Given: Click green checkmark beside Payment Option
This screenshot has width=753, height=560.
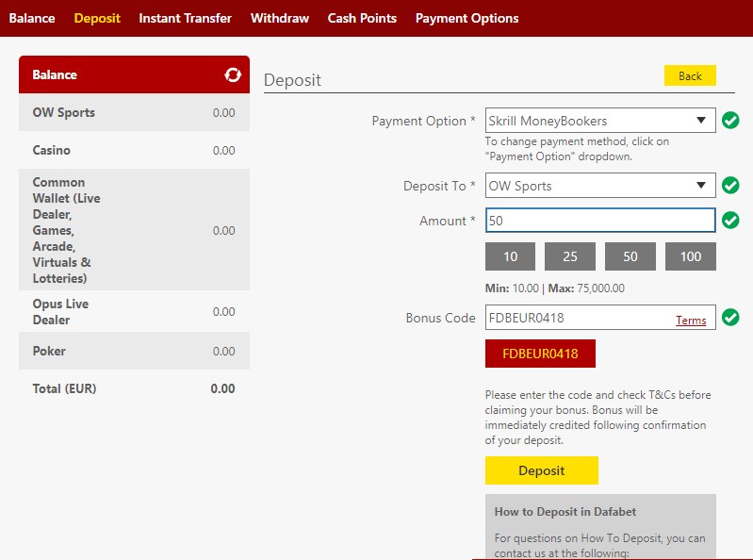Looking at the screenshot, I should (730, 121).
